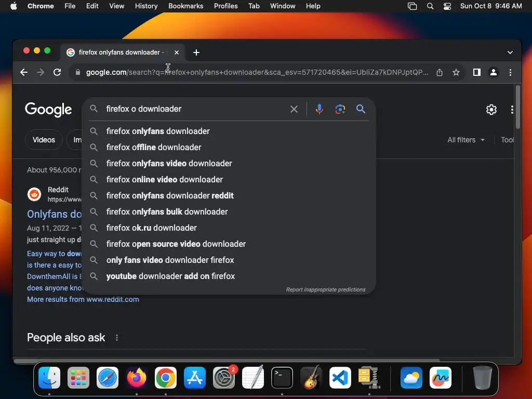Click the padlock site info icon

pos(78,72)
